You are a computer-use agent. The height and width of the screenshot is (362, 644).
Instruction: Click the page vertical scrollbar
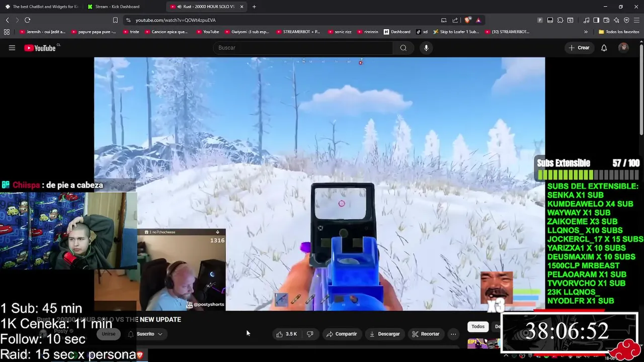click(641, 90)
